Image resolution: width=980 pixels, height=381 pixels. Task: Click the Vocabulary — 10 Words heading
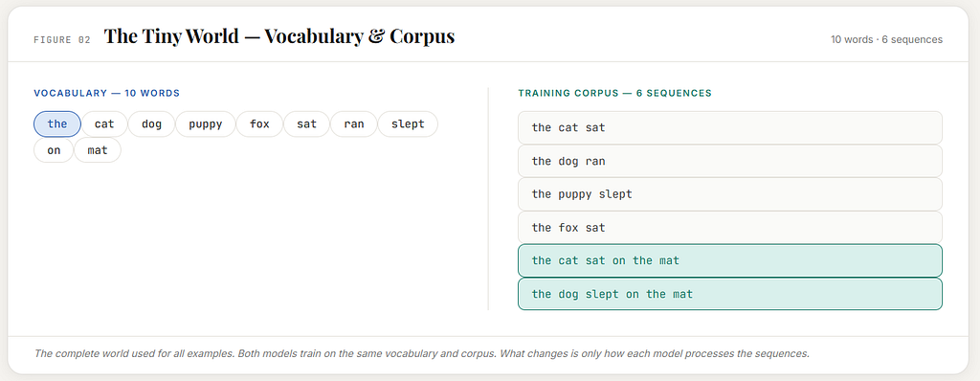point(107,93)
